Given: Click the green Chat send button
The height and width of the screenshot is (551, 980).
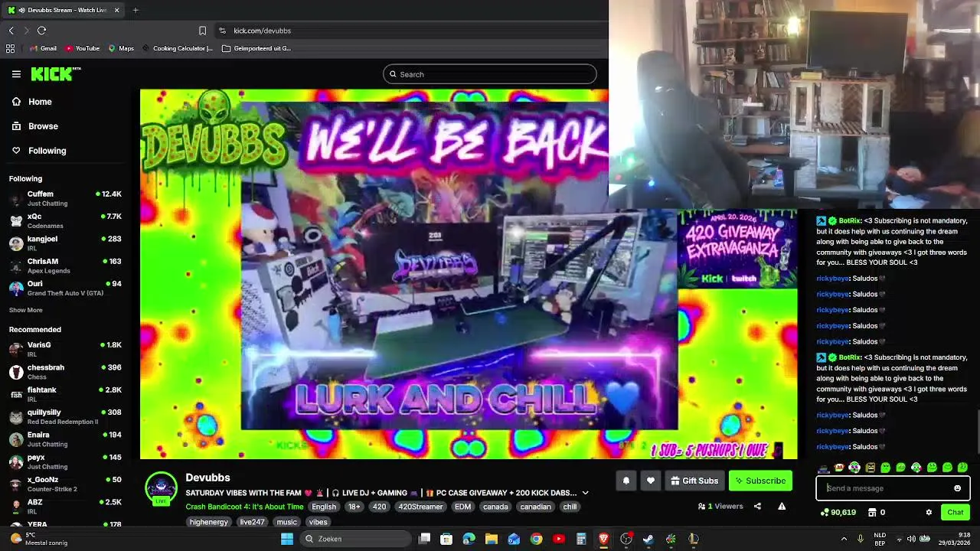Looking at the screenshot, I should [x=955, y=512].
